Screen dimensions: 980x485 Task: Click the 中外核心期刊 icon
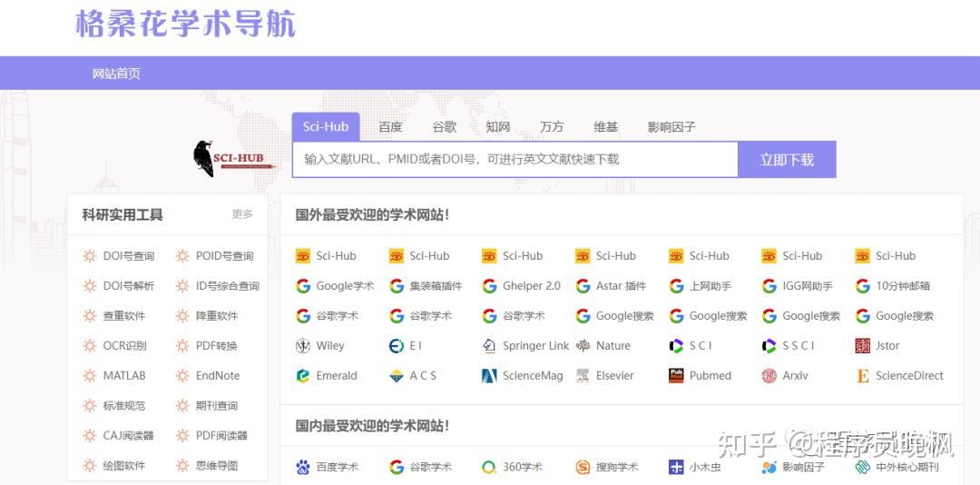[x=863, y=467]
